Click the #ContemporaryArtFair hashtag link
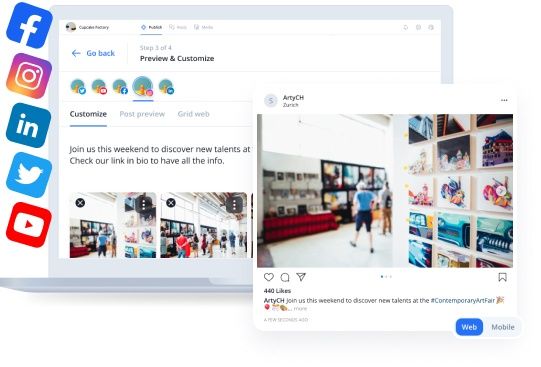Viewport: 541px width, 367px height. (x=463, y=300)
